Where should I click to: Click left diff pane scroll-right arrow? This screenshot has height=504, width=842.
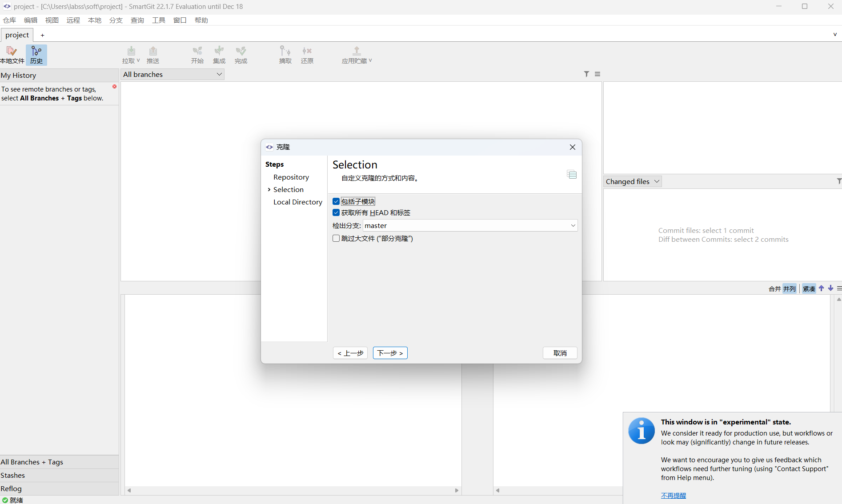click(x=457, y=490)
